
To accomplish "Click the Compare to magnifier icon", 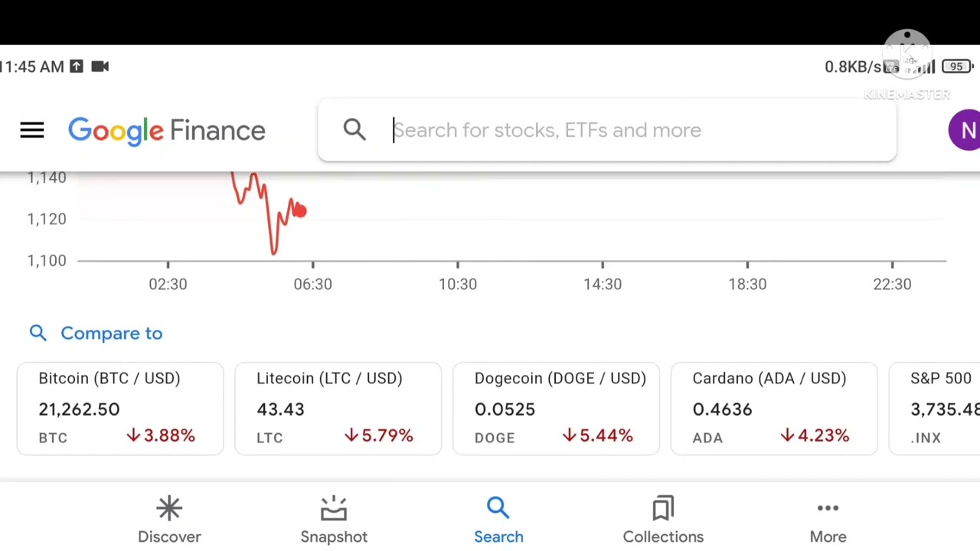I will (x=38, y=333).
